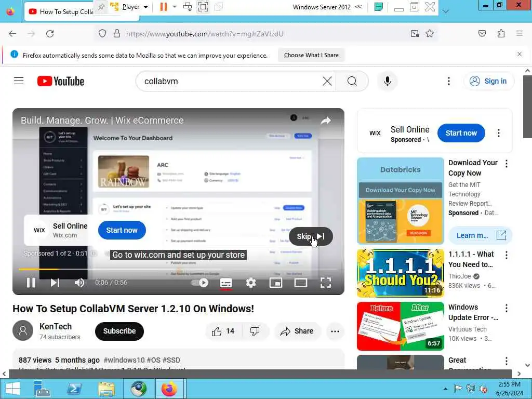This screenshot has width=532, height=399.
Task: Open YouTube hamburger guide menu
Action: tap(19, 81)
